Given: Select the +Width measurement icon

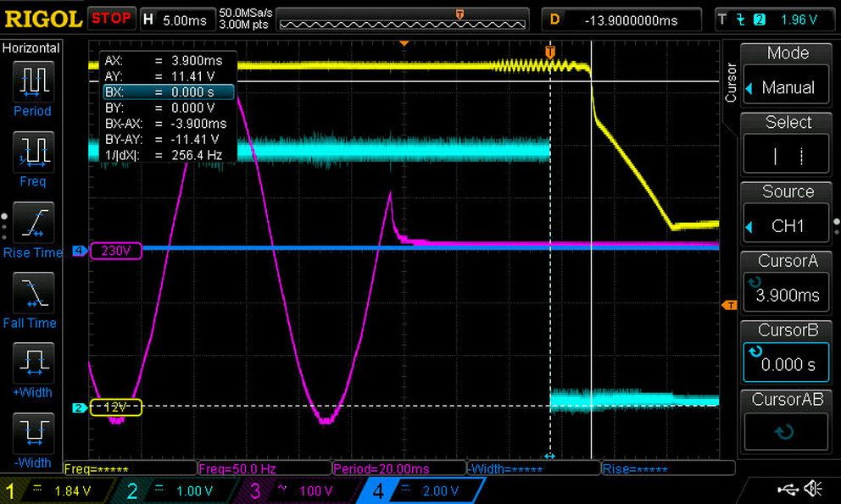Looking at the screenshot, I should pos(33,363).
